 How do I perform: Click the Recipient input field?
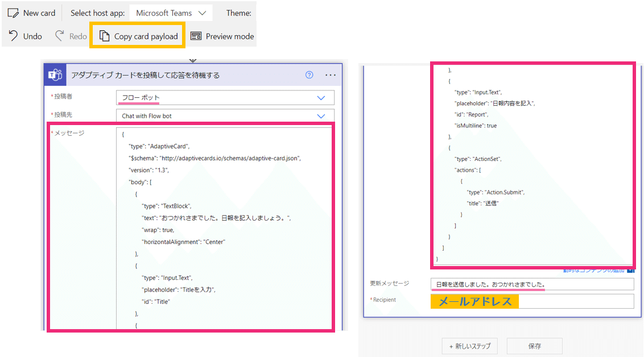click(x=532, y=301)
